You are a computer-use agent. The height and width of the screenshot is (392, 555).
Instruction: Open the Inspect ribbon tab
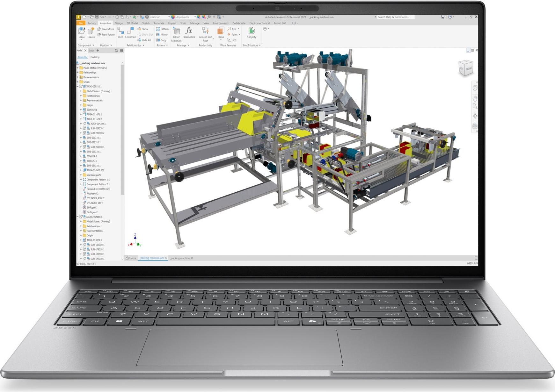coord(172,23)
